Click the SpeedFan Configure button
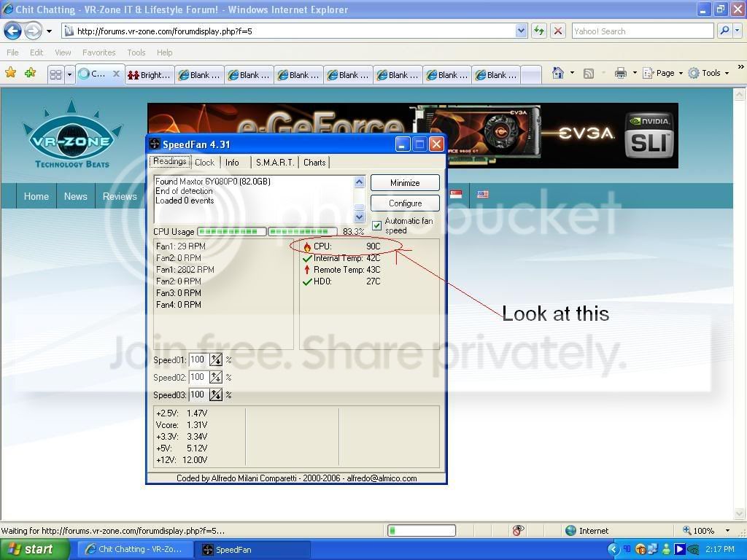Image resolution: width=747 pixels, height=560 pixels. 405,203
